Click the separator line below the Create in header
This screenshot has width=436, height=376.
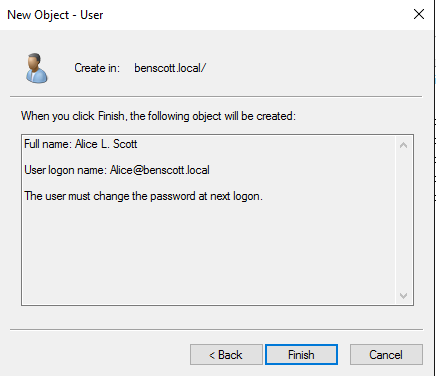(x=216, y=97)
